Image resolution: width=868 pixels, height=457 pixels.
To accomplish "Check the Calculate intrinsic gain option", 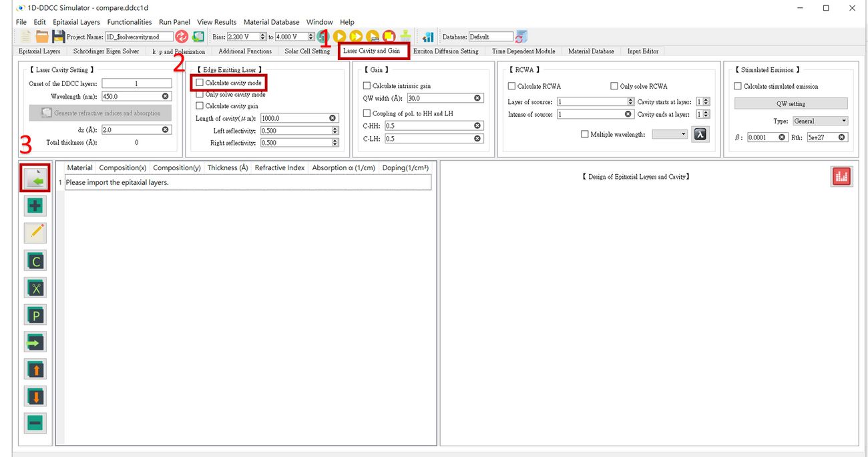I will coord(367,86).
